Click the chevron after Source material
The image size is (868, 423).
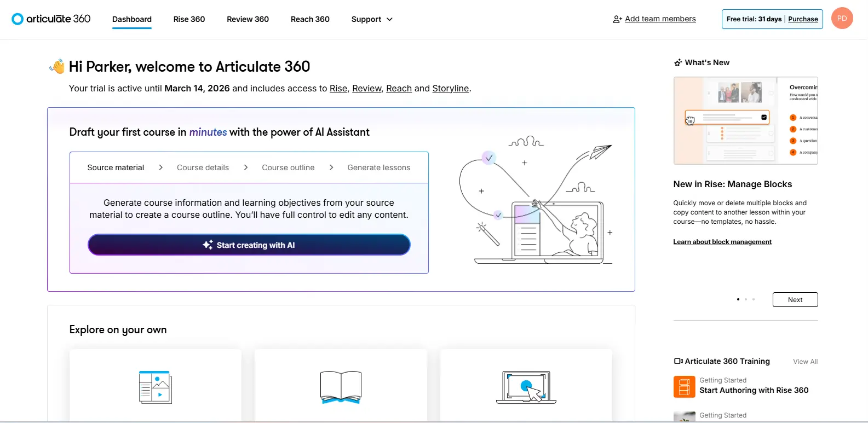point(160,167)
